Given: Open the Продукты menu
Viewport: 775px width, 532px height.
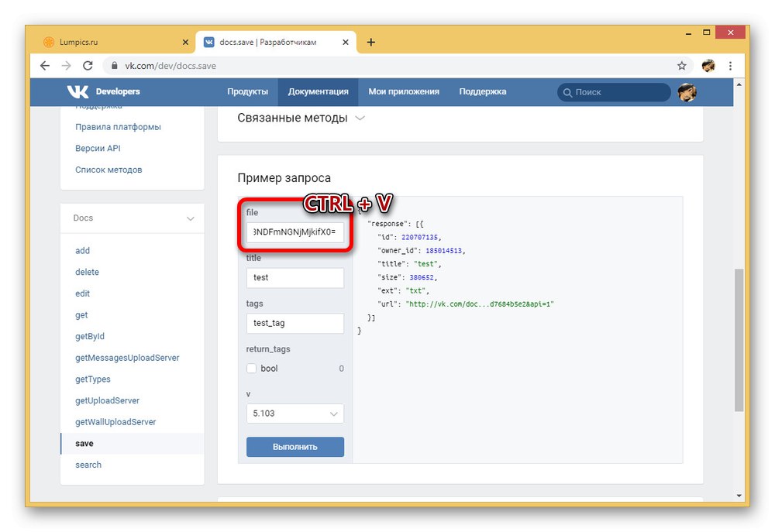Looking at the screenshot, I should pos(248,92).
